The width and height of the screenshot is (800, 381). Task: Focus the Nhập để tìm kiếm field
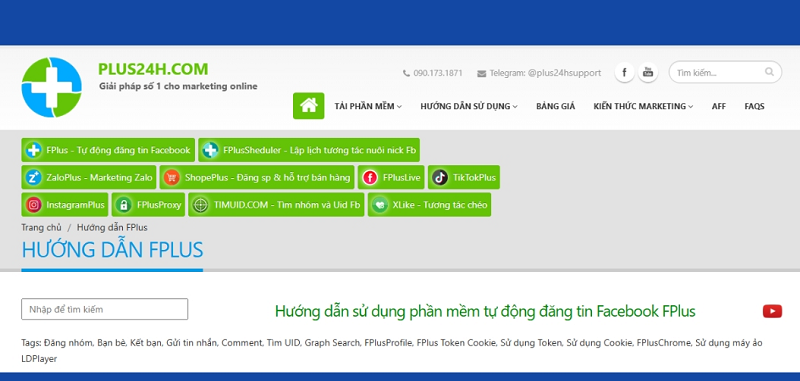pos(105,309)
